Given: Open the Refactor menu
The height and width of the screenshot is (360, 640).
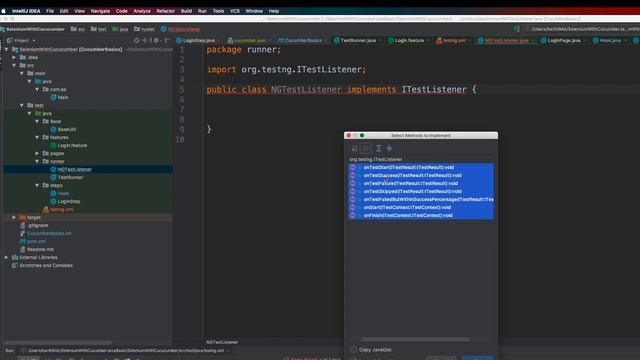Looking at the screenshot, I should click(165, 11).
